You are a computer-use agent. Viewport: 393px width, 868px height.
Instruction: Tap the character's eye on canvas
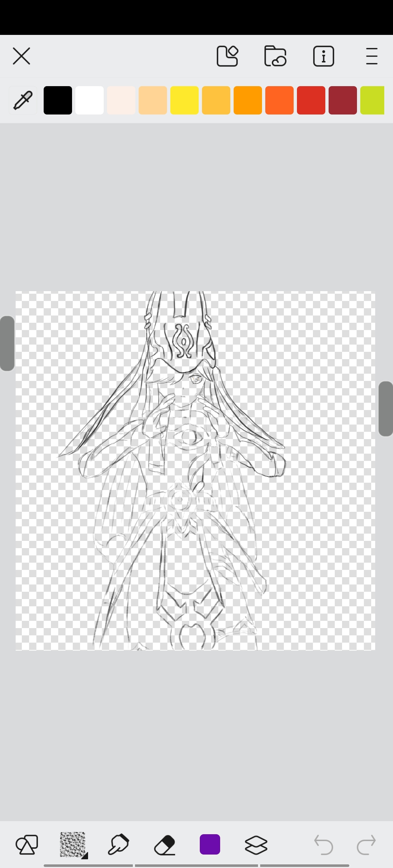pos(196,379)
